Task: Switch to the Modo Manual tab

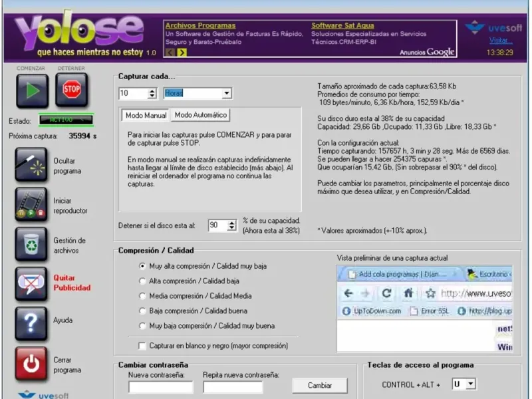Action: click(146, 115)
